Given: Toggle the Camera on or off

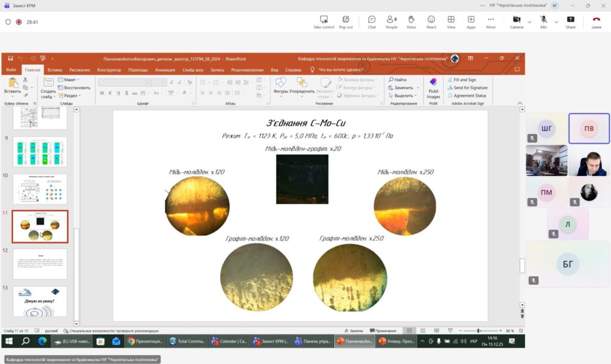Looking at the screenshot, I should click(x=516, y=22).
